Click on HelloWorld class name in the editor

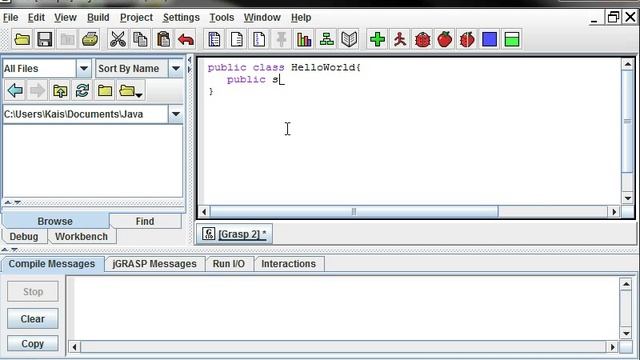tap(323, 67)
